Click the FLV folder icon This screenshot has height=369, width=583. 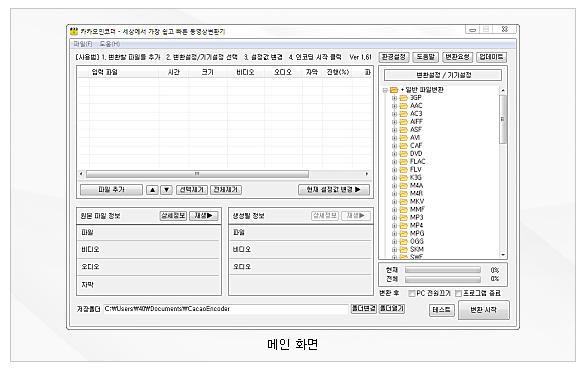coord(404,170)
